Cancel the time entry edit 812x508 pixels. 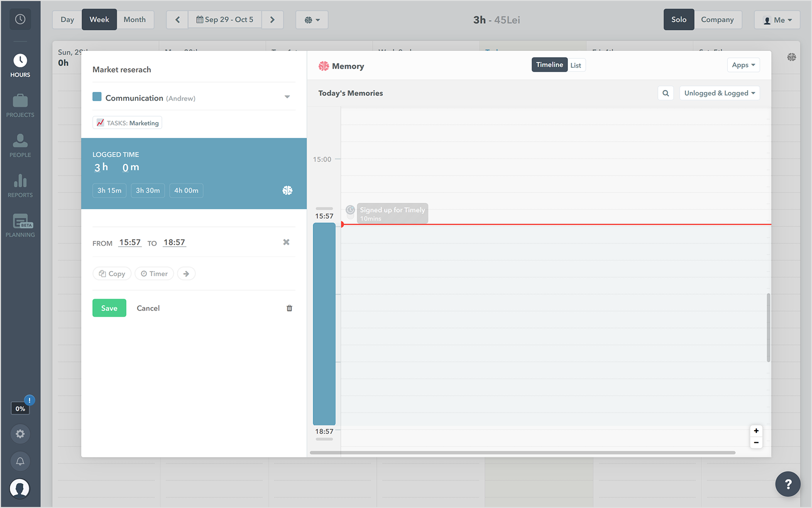148,308
